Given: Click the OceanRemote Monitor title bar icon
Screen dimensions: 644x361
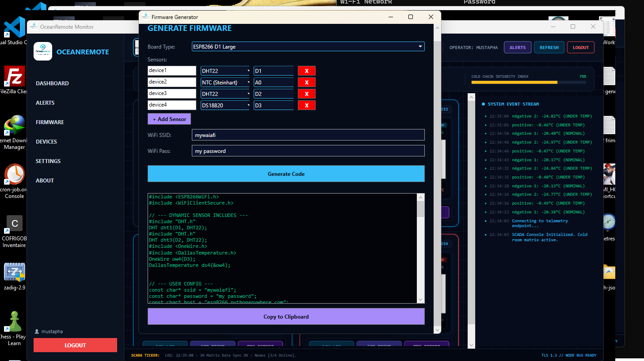Looking at the screenshot, I should (x=34, y=27).
